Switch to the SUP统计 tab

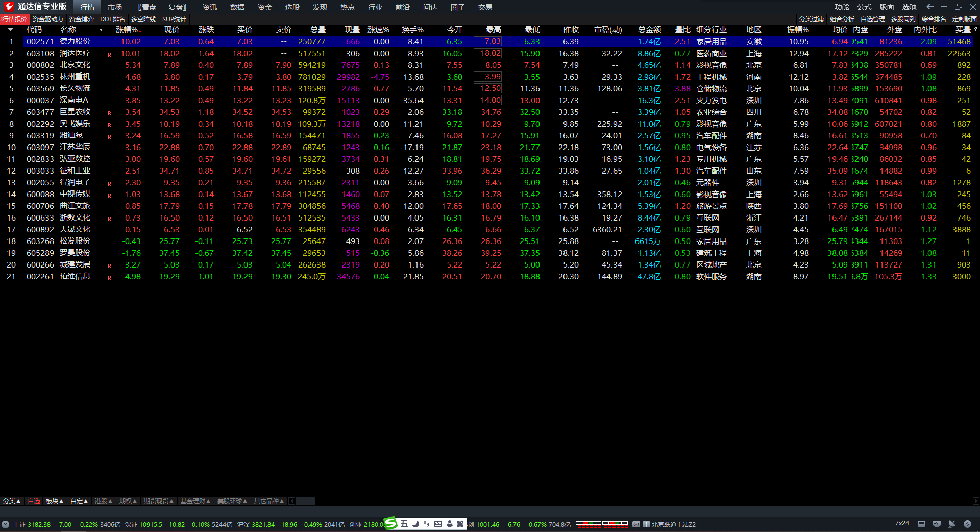tap(174, 19)
